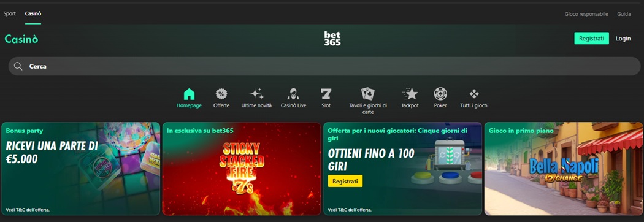Open the Poker chip icon
Image resolution: width=644 pixels, height=222 pixels.
click(440, 94)
